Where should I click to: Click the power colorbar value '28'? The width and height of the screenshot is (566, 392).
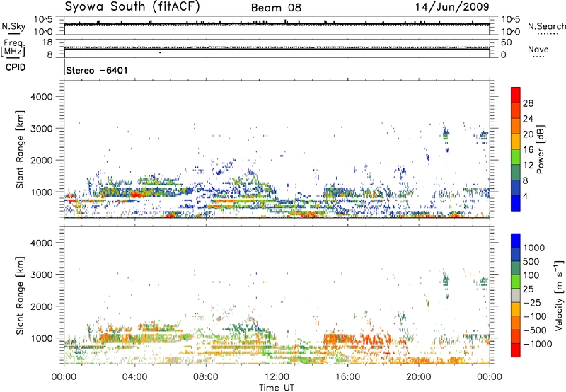pyautogui.click(x=528, y=103)
